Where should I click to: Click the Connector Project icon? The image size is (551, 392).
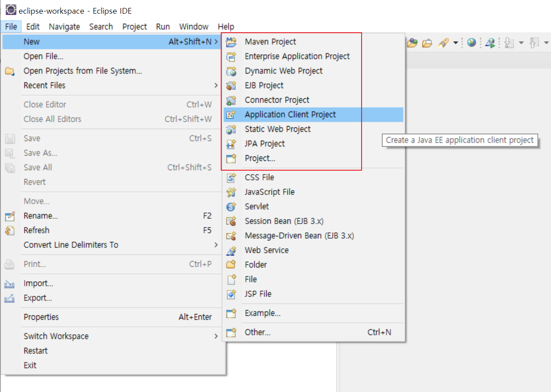pyautogui.click(x=231, y=100)
